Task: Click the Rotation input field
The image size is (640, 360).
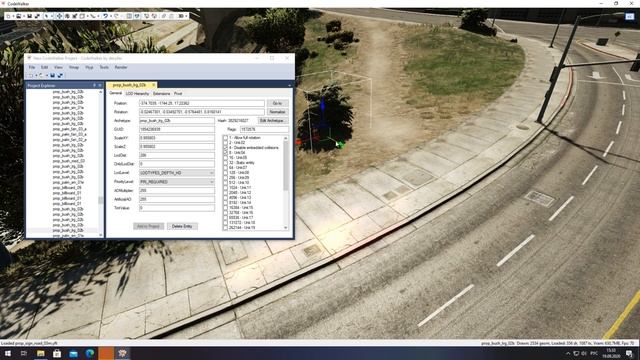Action: [202, 112]
